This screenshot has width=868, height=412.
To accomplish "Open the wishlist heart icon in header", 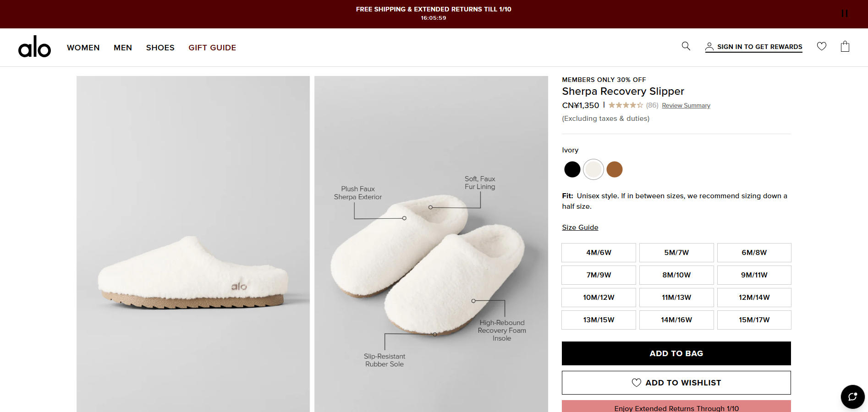I will pos(821,46).
